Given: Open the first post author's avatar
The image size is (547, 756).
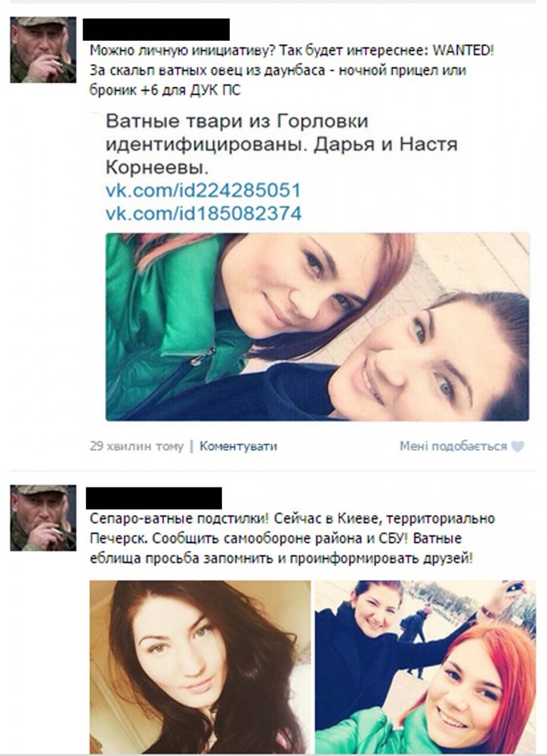Looking at the screenshot, I should pyautogui.click(x=43, y=50).
